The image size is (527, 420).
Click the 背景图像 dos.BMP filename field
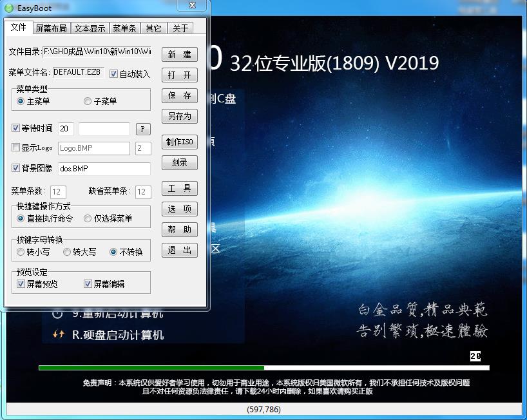(x=104, y=169)
